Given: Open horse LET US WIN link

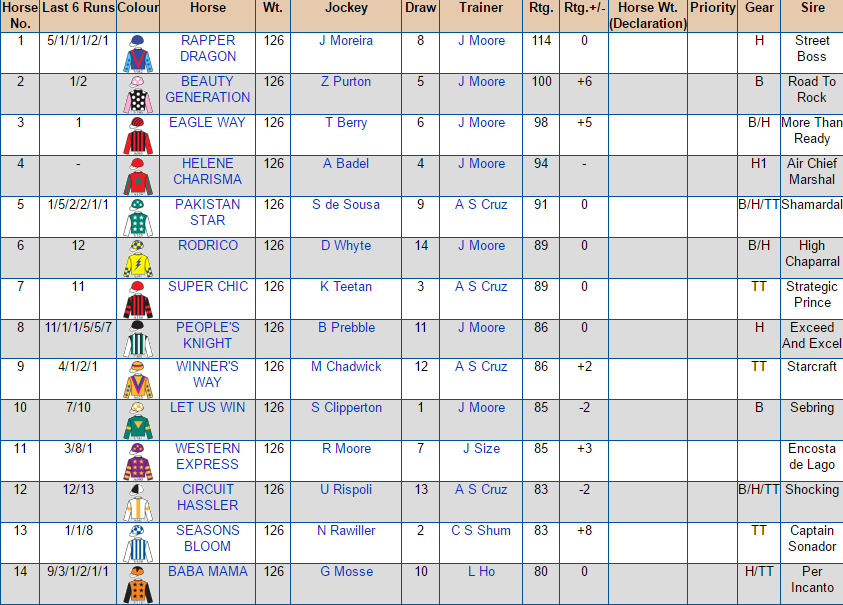Looking at the screenshot, I should click(x=208, y=408).
